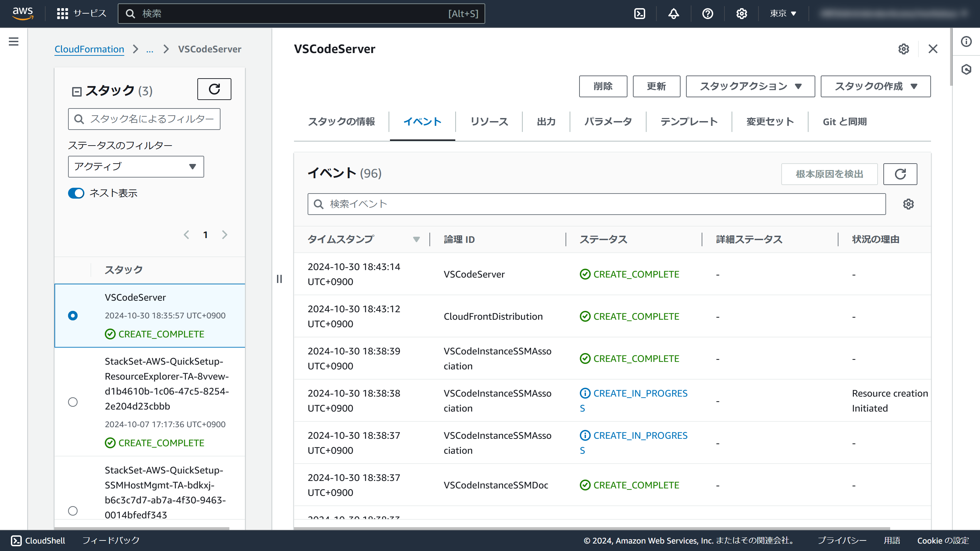Image resolution: width=980 pixels, height=551 pixels.
Task: Open the hamburger side navigation menu
Action: [x=14, y=41]
